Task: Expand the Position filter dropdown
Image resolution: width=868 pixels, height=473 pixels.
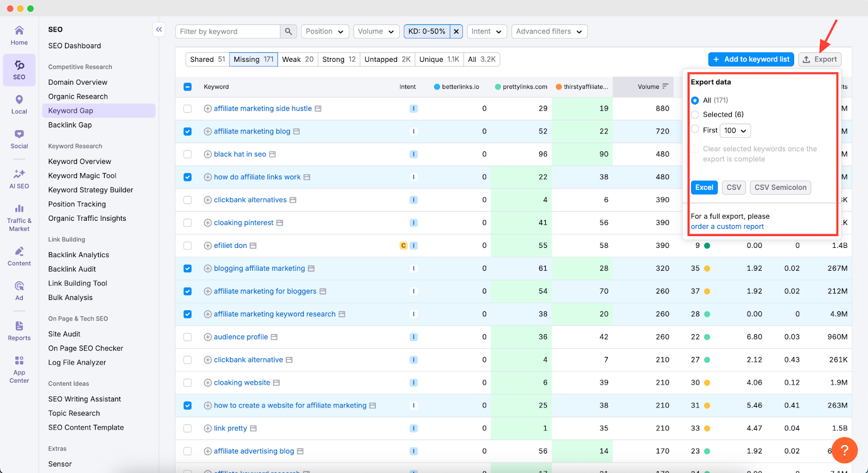Action: pyautogui.click(x=325, y=31)
